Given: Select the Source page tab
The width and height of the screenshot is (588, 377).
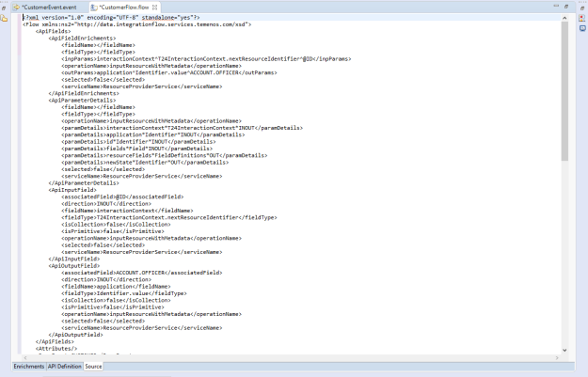Looking at the screenshot, I should click(x=94, y=366).
